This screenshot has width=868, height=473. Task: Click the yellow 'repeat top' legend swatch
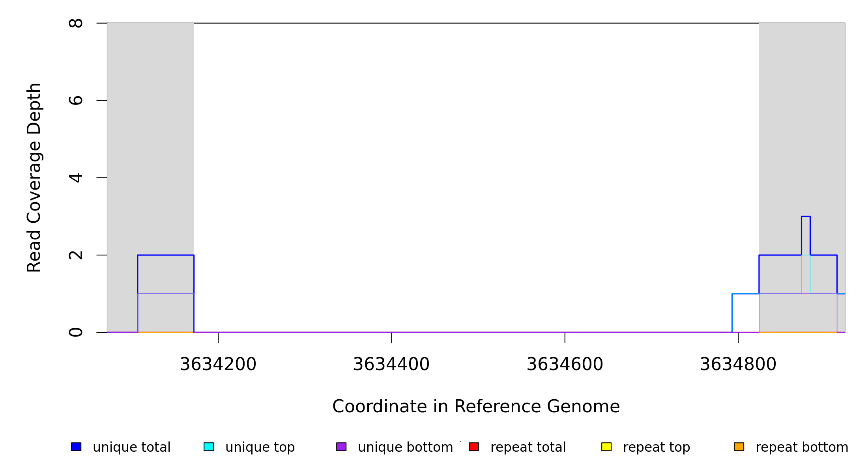click(606, 447)
